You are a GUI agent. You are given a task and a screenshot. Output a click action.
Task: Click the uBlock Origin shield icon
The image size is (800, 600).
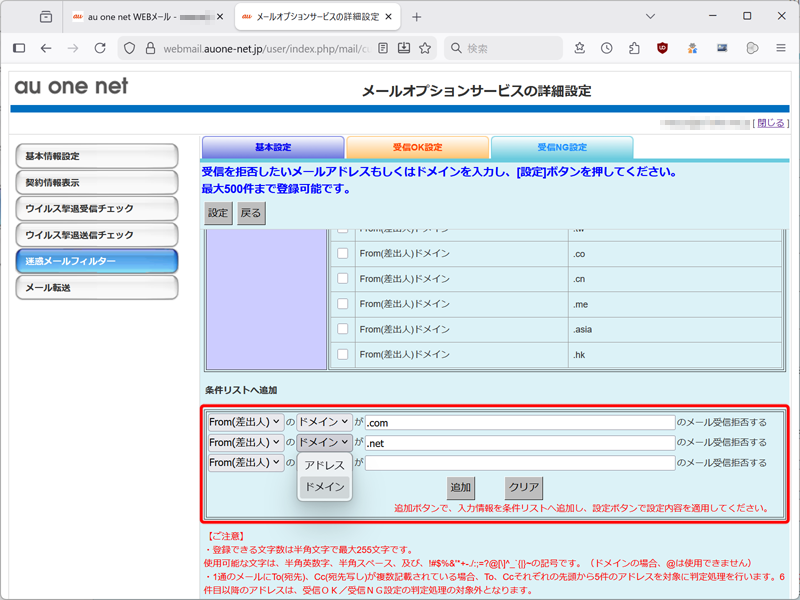pyautogui.click(x=662, y=48)
